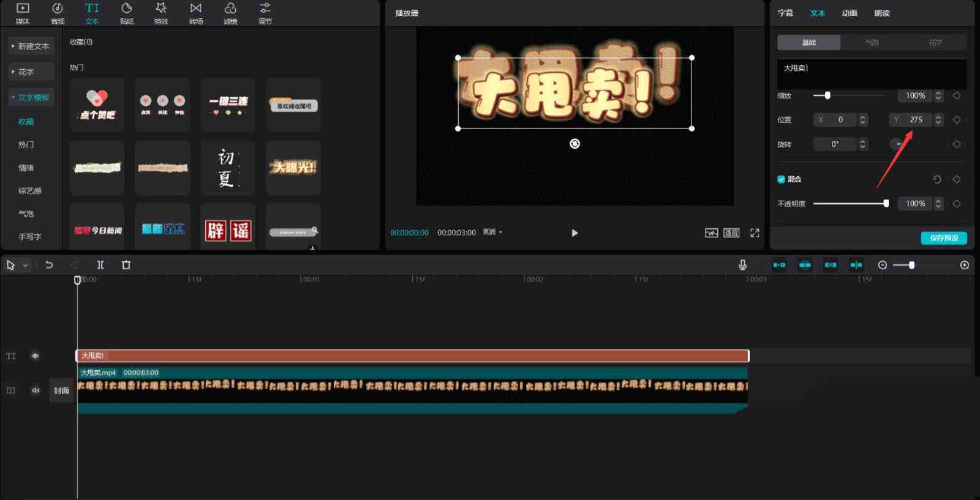Click the rotate handle below the text box
Image resolution: width=980 pixels, height=500 pixels.
tap(575, 144)
